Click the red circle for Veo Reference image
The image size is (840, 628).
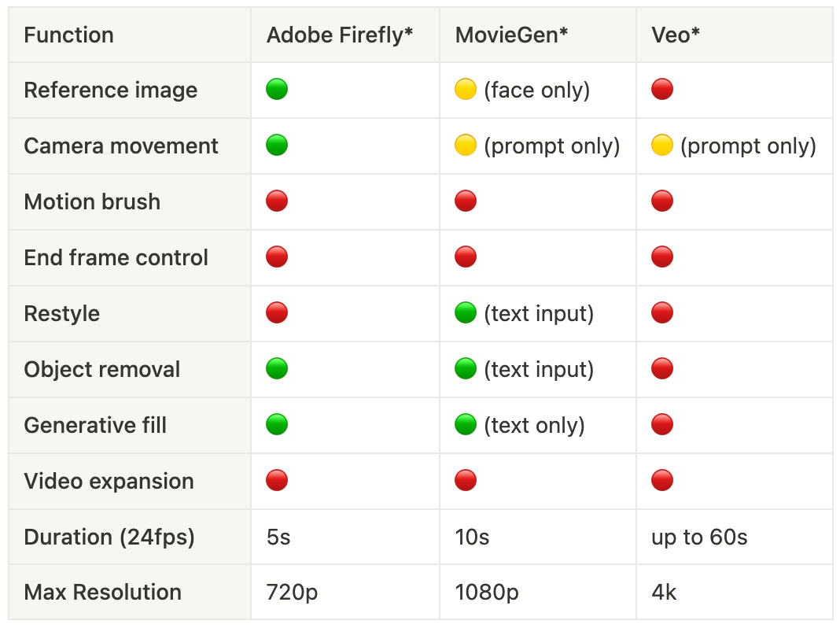click(662, 90)
